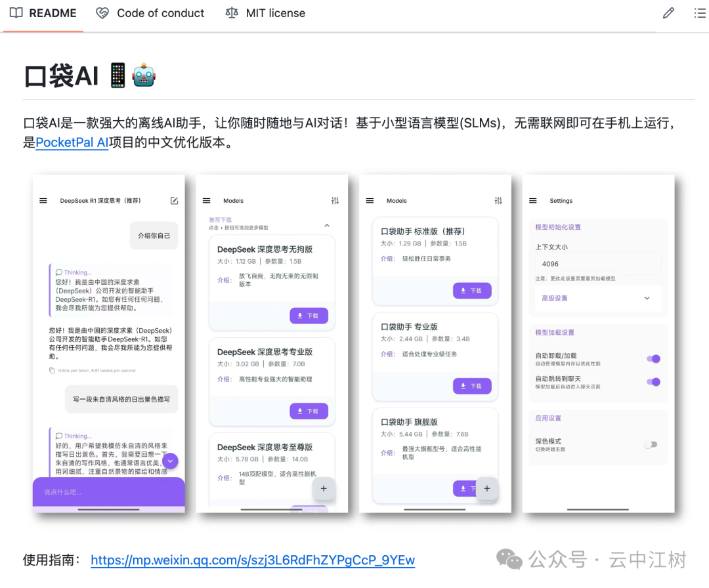
Task: Toggle the 自动跳转到聊天 switch
Action: pyautogui.click(x=653, y=382)
